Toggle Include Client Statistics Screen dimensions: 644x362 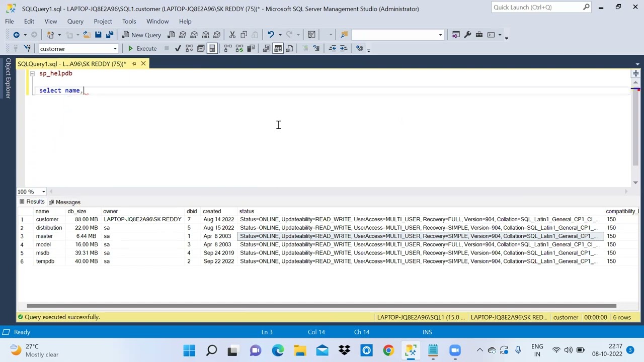click(x=251, y=48)
